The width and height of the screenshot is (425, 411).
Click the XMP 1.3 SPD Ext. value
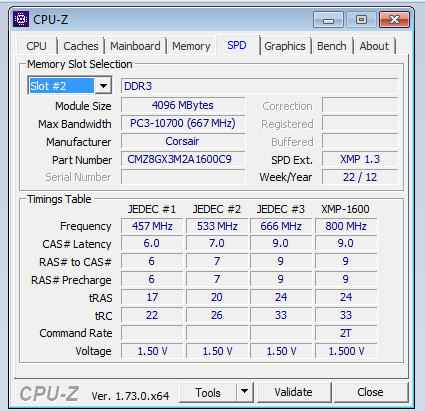point(360,159)
